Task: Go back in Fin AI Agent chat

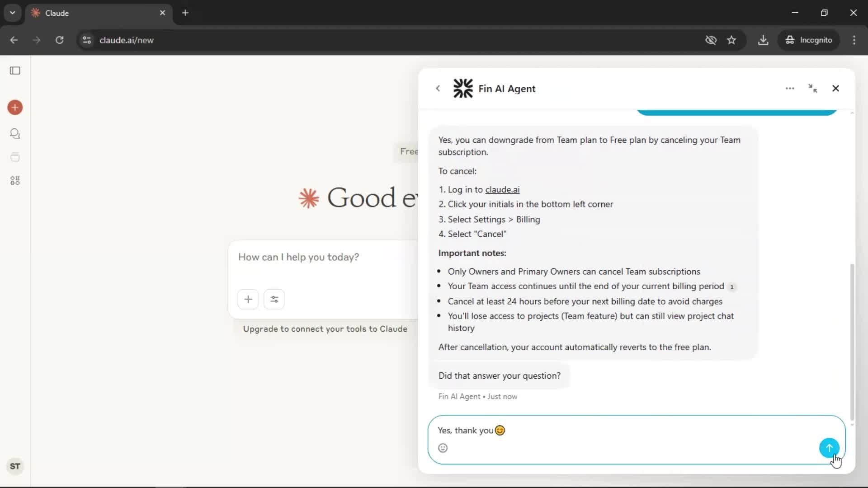Action: click(438, 89)
